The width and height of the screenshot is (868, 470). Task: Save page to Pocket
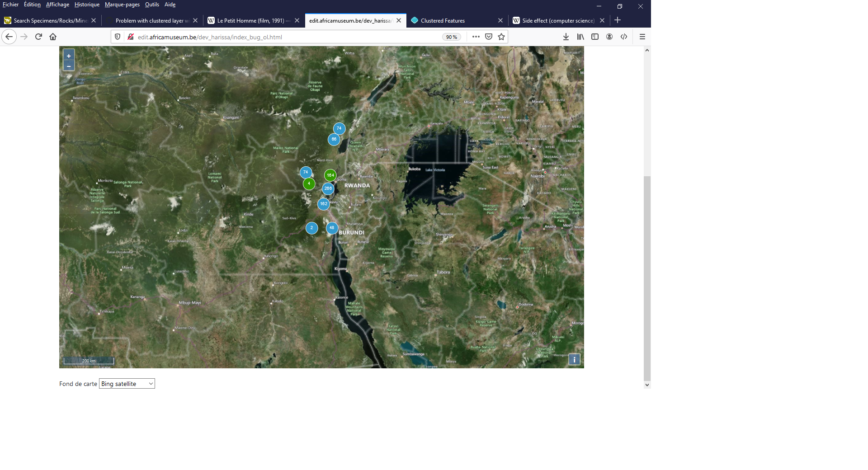pyautogui.click(x=489, y=37)
